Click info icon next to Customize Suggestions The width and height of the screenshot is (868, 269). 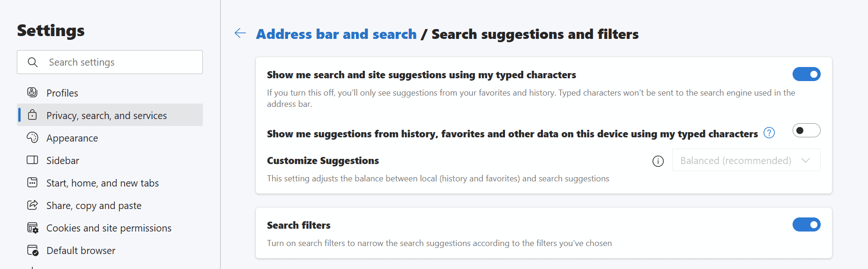[658, 161]
